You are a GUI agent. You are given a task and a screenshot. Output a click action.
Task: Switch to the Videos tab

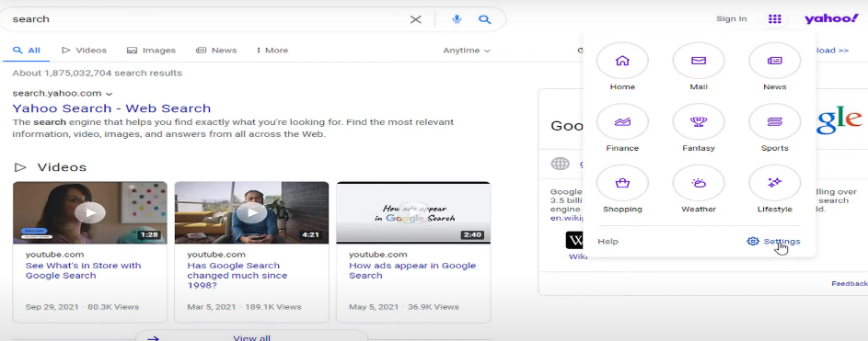(84, 51)
